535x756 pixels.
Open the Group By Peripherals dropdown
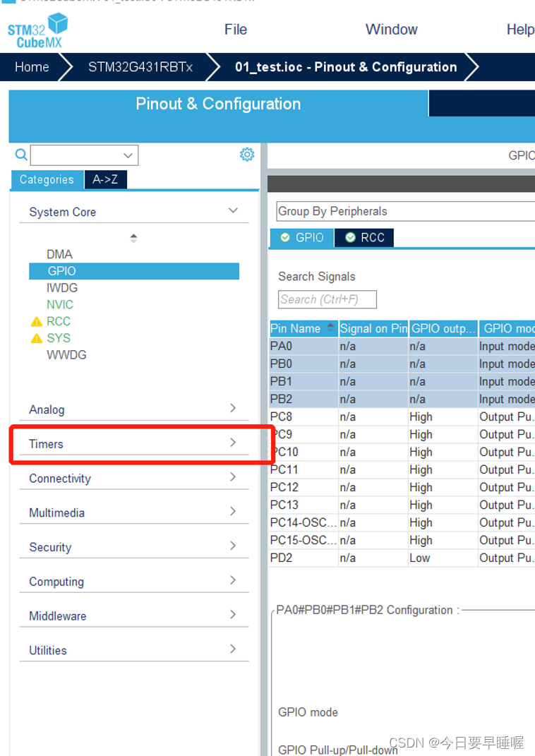click(x=405, y=211)
